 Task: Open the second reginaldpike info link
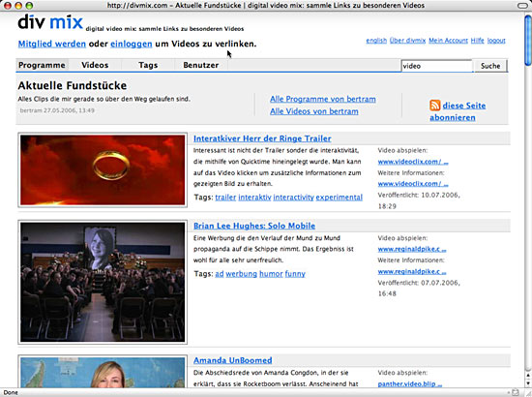click(412, 272)
